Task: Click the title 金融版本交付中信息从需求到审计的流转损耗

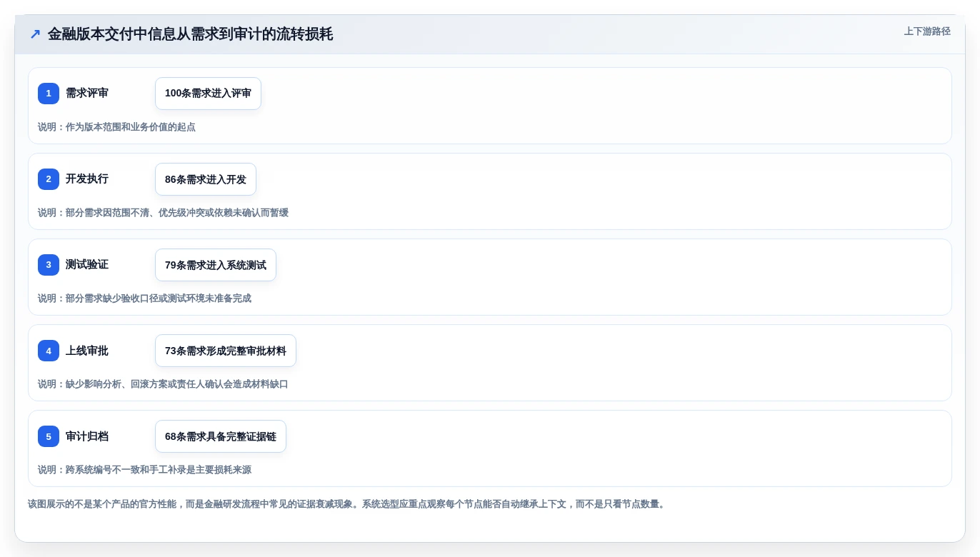Action: (190, 34)
